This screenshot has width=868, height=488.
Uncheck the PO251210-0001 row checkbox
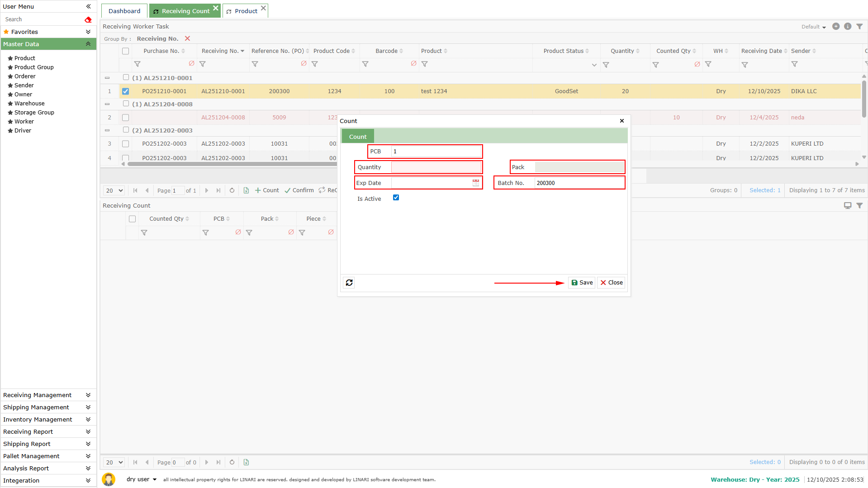(x=125, y=91)
